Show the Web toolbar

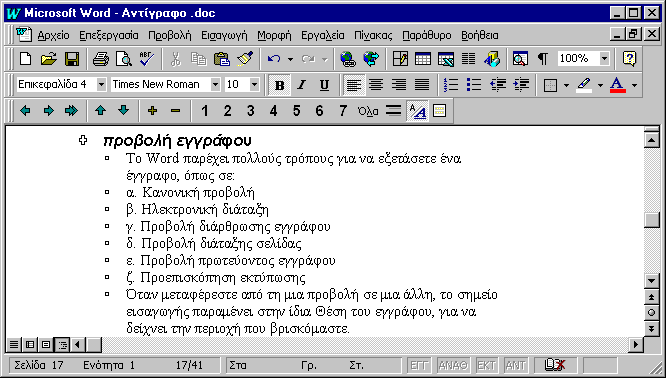371,59
